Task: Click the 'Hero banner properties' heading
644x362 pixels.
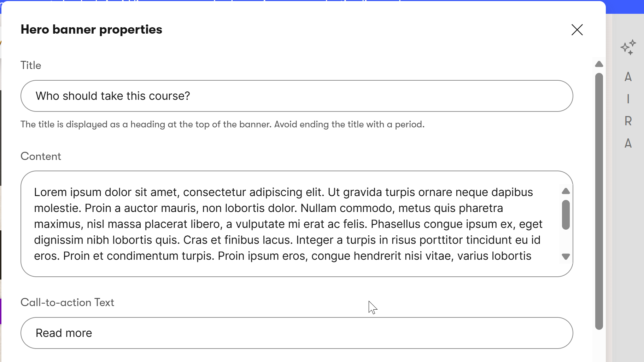Action: coord(91,30)
